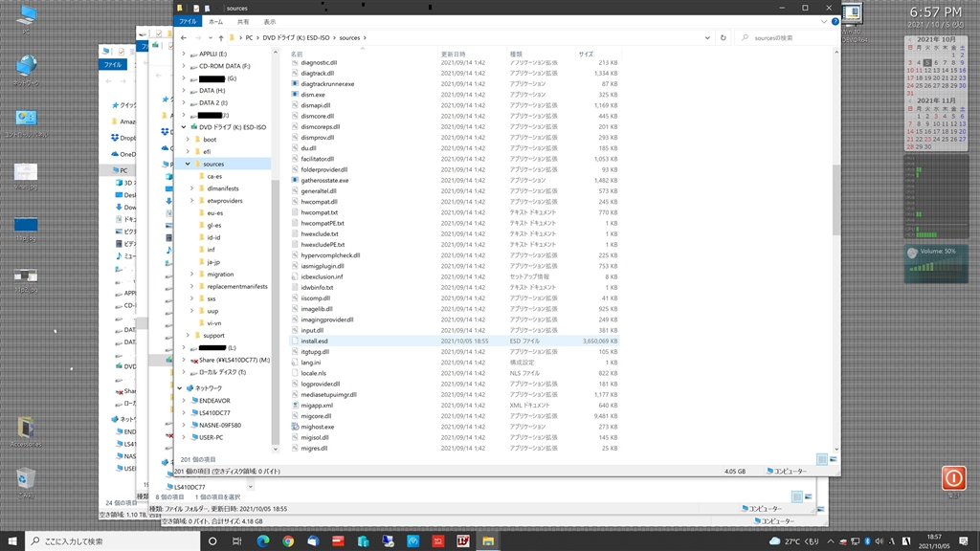This screenshot has width=980, height=551.
Task: Open the ホーム ribbon tab
Action: coord(215,22)
